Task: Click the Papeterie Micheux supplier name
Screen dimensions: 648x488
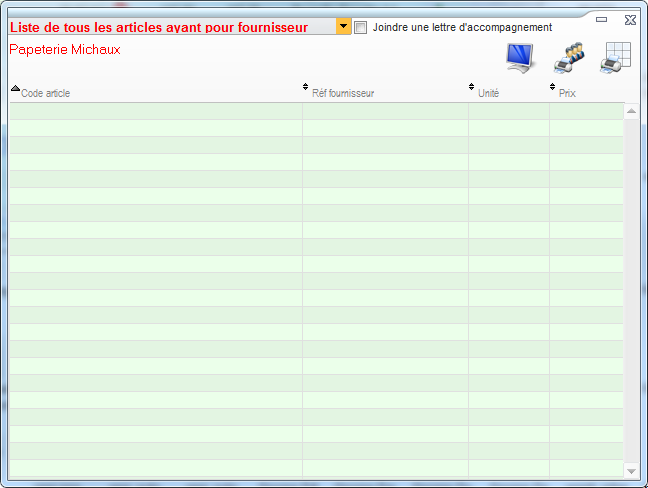Action: click(65, 49)
